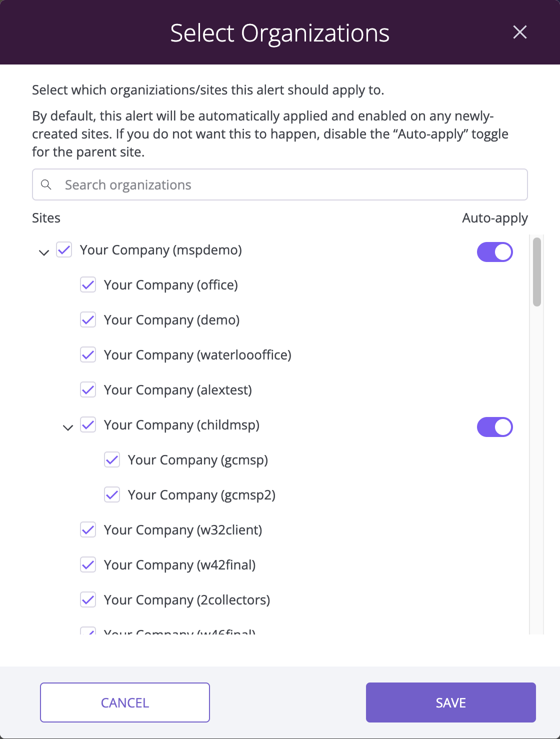This screenshot has height=739, width=560.
Task: Collapse the Your Company (mspdemo) tree
Action: (x=43, y=252)
